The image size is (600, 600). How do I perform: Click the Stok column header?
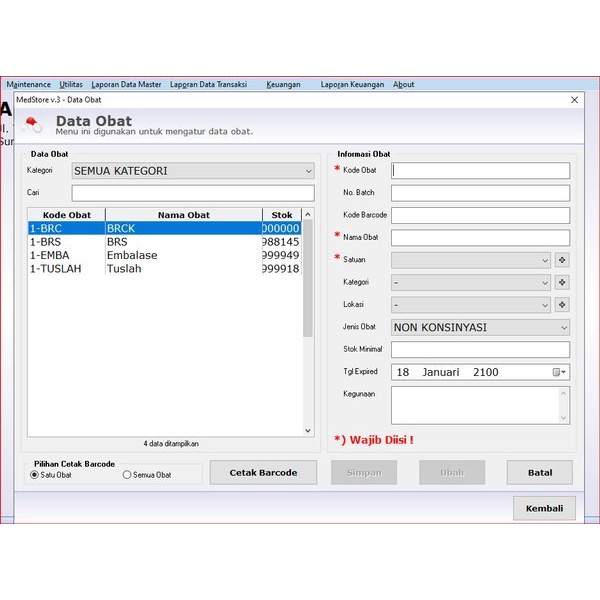pyautogui.click(x=282, y=215)
